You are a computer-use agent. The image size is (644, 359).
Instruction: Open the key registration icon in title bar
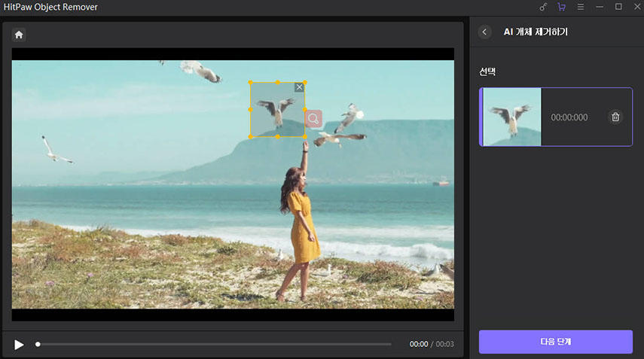pos(544,7)
